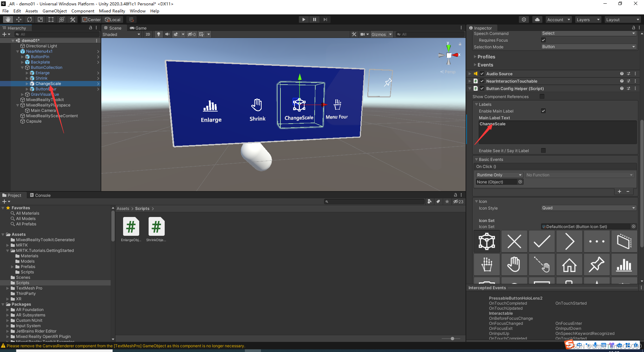The width and height of the screenshot is (644, 352).
Task: Select Enlarge in Hierarchy
Action: coord(42,73)
